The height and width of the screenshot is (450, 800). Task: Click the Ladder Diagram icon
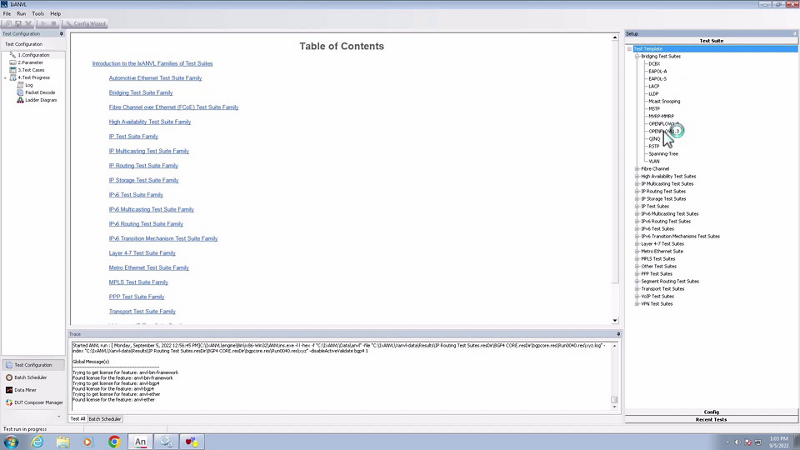click(x=20, y=100)
